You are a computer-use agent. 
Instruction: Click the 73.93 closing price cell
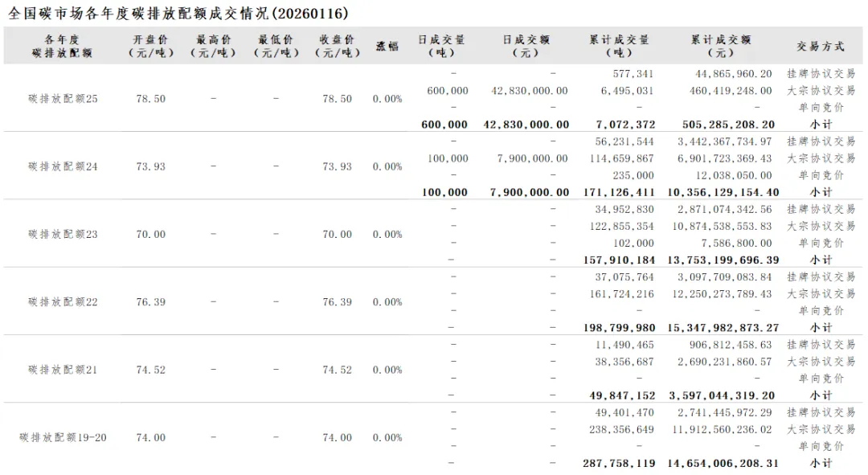pos(337,166)
